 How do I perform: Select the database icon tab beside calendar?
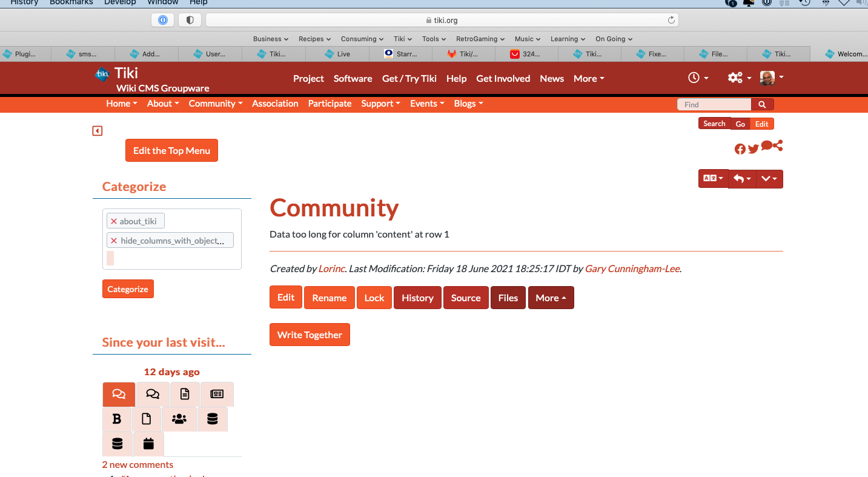(118, 444)
